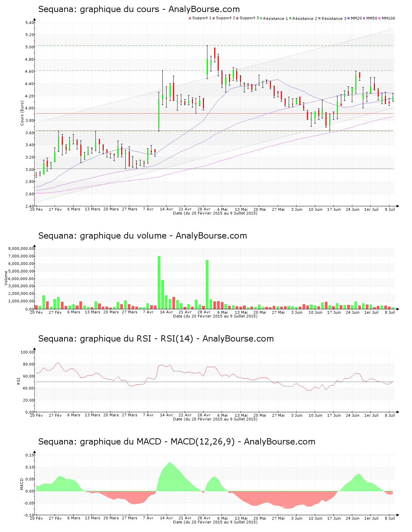412x532 pixels.
Task: Click the 'Volume' y-axis label
Action: pos(6,278)
